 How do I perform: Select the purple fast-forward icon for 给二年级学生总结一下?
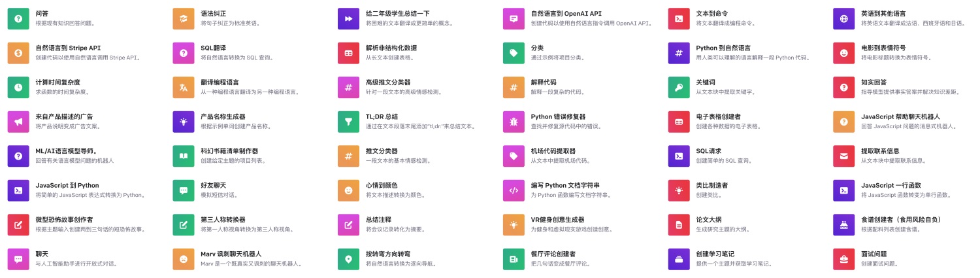click(349, 18)
